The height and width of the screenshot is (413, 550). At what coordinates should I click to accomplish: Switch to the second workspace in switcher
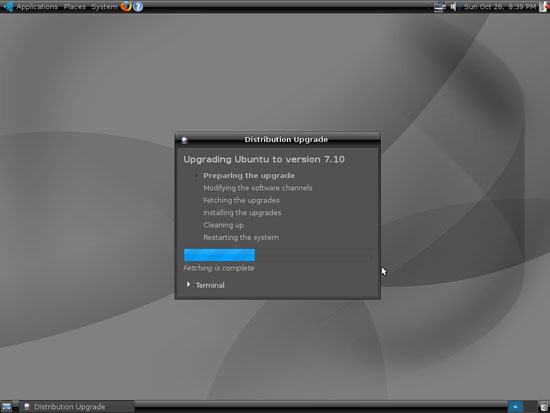pyautogui.click(x=530, y=407)
